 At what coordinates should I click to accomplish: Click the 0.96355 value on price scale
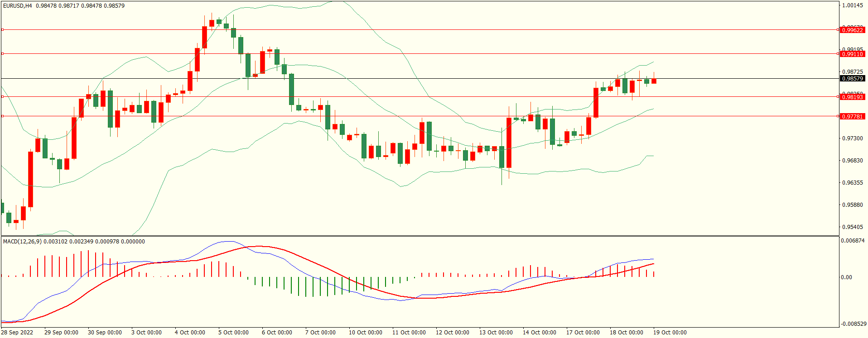tap(852, 183)
